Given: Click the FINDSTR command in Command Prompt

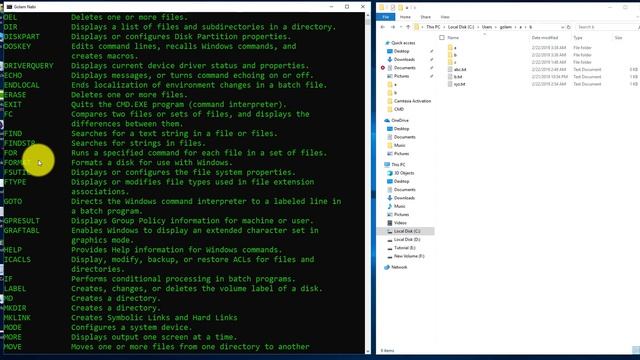Looking at the screenshot, I should click(20, 143).
